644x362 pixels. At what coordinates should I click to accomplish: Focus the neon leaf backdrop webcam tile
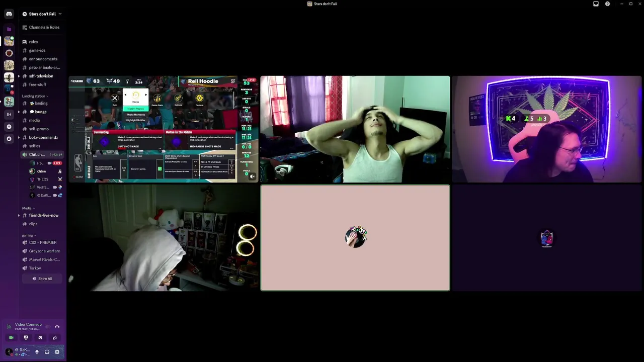click(547, 129)
